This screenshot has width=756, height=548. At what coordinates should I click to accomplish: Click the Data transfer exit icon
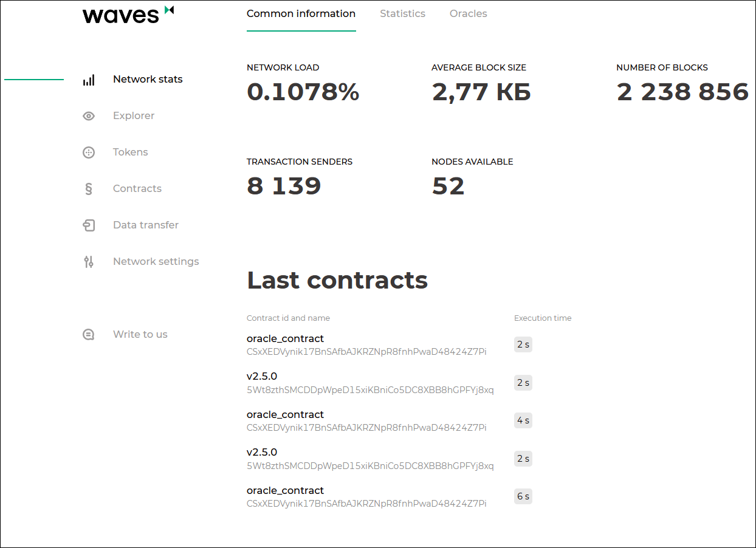pyautogui.click(x=89, y=225)
